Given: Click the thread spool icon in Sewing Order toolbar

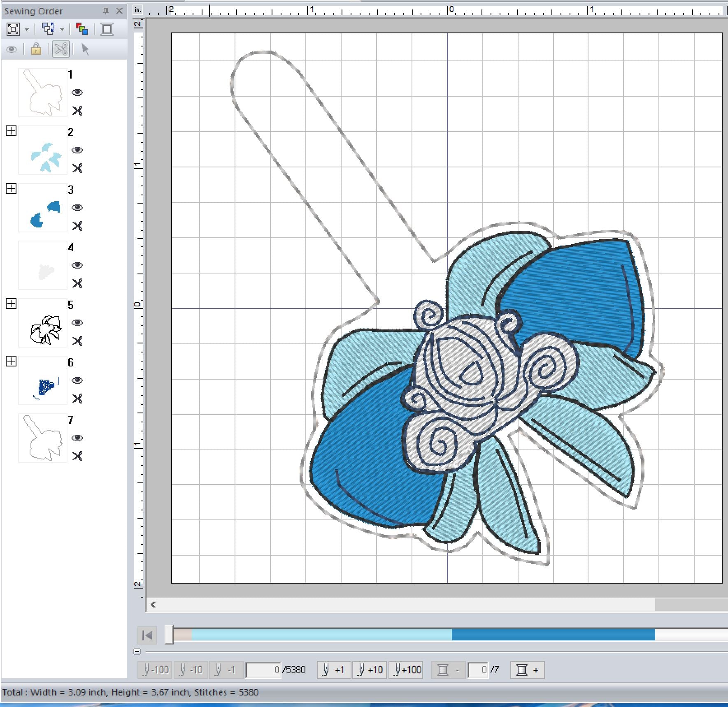Looking at the screenshot, I should (x=107, y=29).
